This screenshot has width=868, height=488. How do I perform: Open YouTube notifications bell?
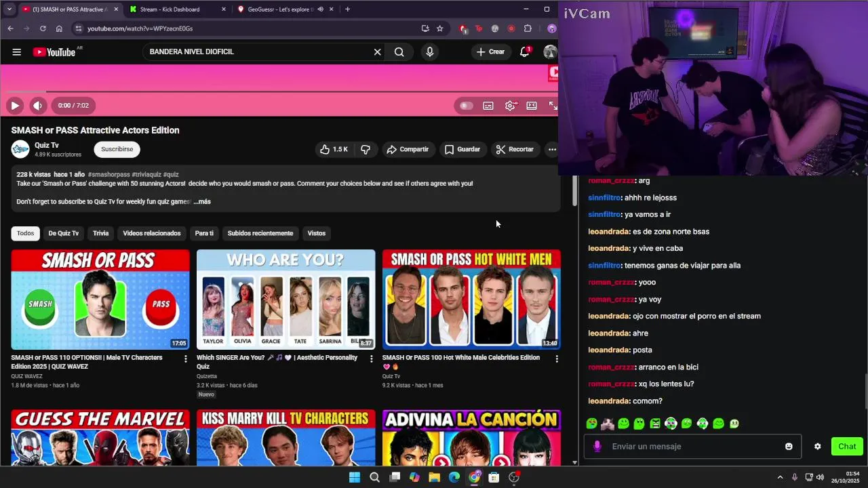tap(525, 52)
